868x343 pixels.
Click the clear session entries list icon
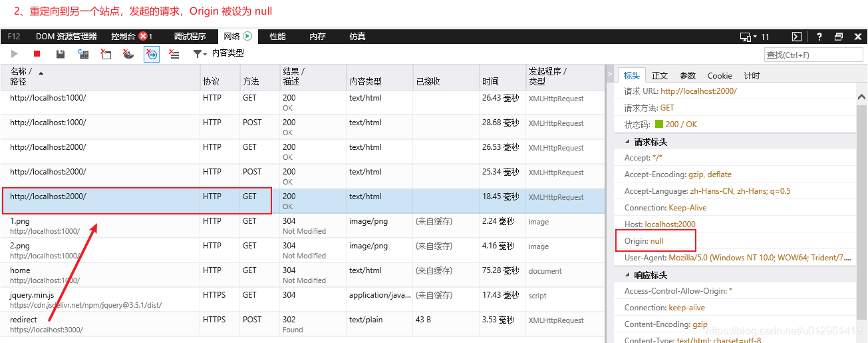(174, 54)
